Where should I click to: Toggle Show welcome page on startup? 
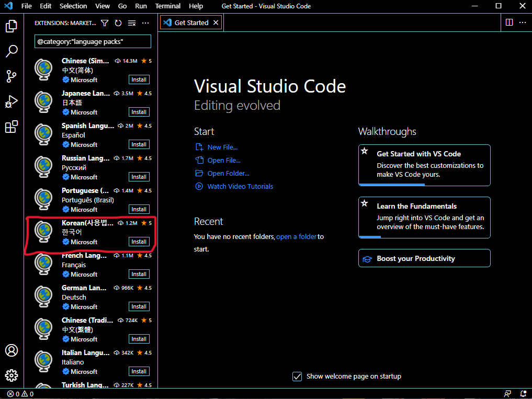click(x=297, y=377)
